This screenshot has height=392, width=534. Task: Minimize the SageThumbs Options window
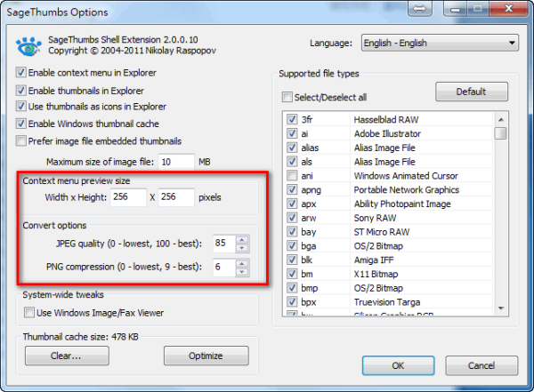(456, 9)
